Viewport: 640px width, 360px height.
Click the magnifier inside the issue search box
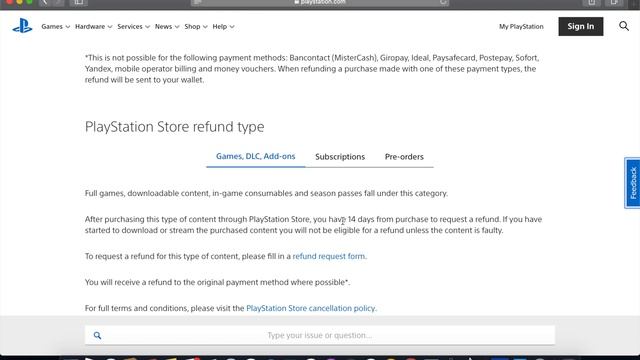(x=97, y=335)
